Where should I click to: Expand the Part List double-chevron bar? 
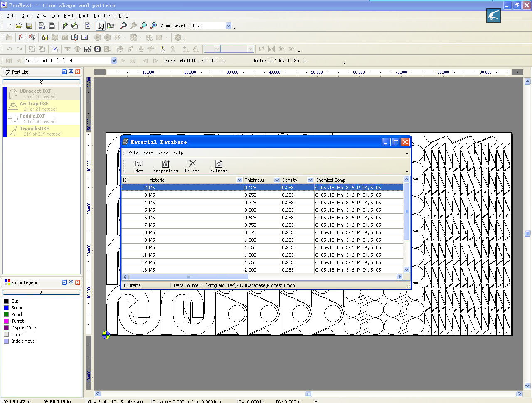(x=41, y=82)
